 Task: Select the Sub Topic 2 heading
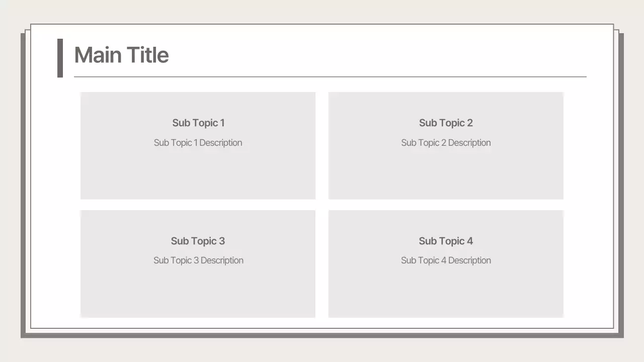(446, 123)
